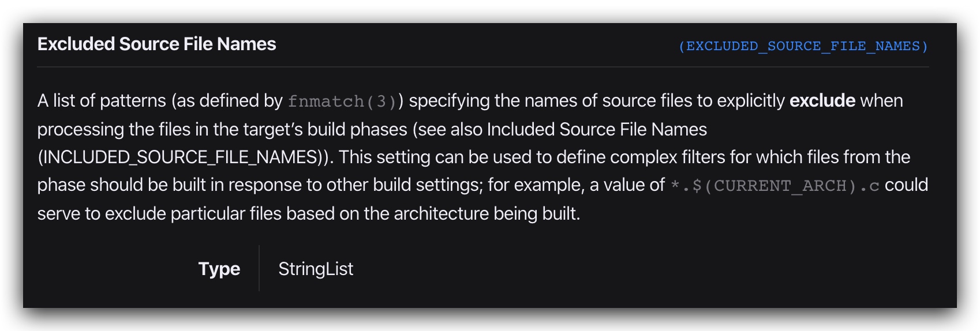980x331 pixels.
Task: Click the horizontal divider below the heading
Action: [482, 67]
